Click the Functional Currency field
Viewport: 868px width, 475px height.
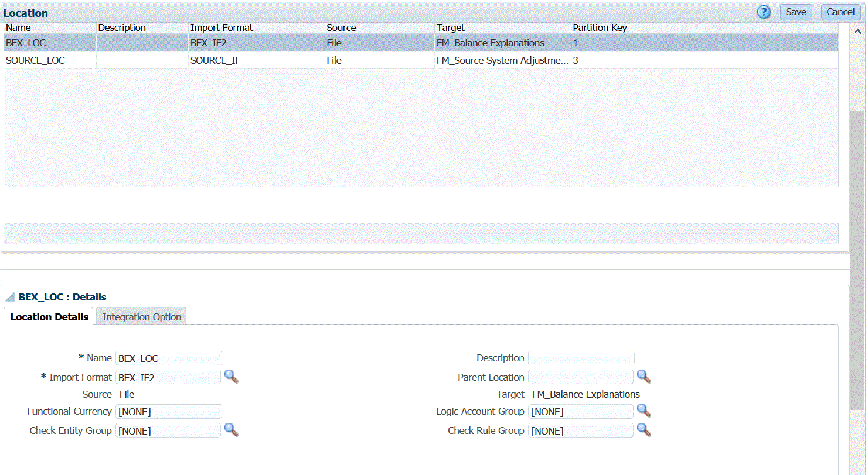pos(169,411)
